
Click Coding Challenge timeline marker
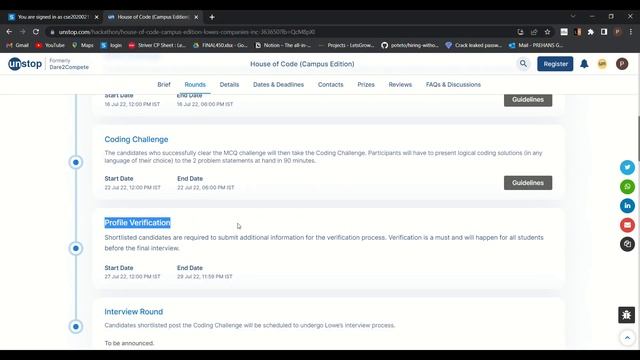coord(76,162)
